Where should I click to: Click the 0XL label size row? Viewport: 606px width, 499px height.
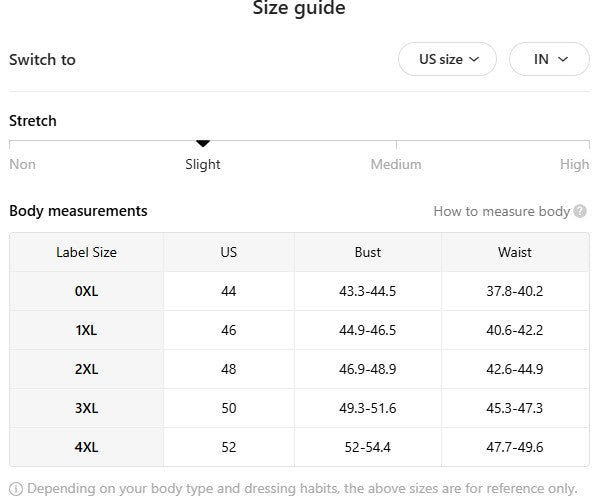(x=86, y=291)
